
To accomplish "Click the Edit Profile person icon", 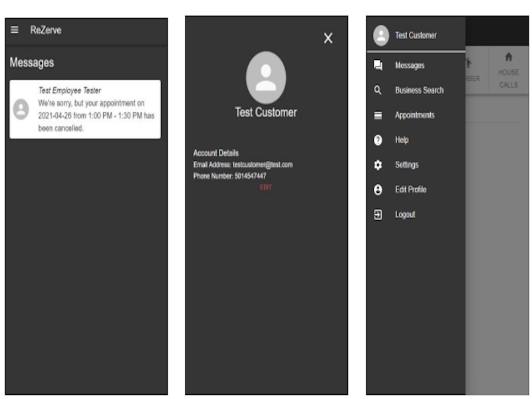I will point(378,190).
